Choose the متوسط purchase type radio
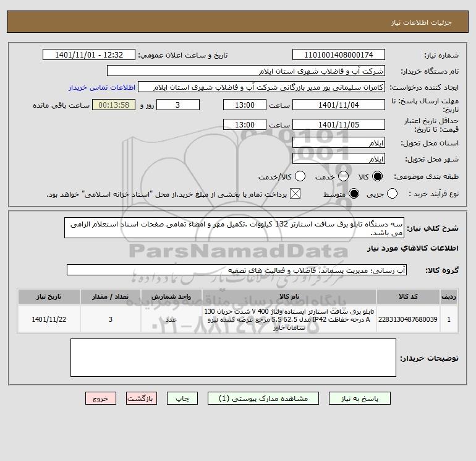 [x=354, y=194]
